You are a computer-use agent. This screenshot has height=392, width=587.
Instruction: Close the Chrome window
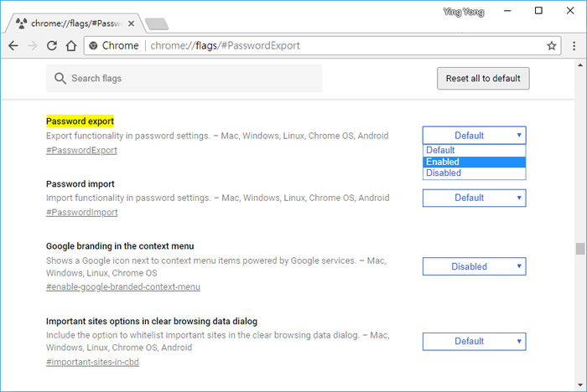(x=570, y=11)
